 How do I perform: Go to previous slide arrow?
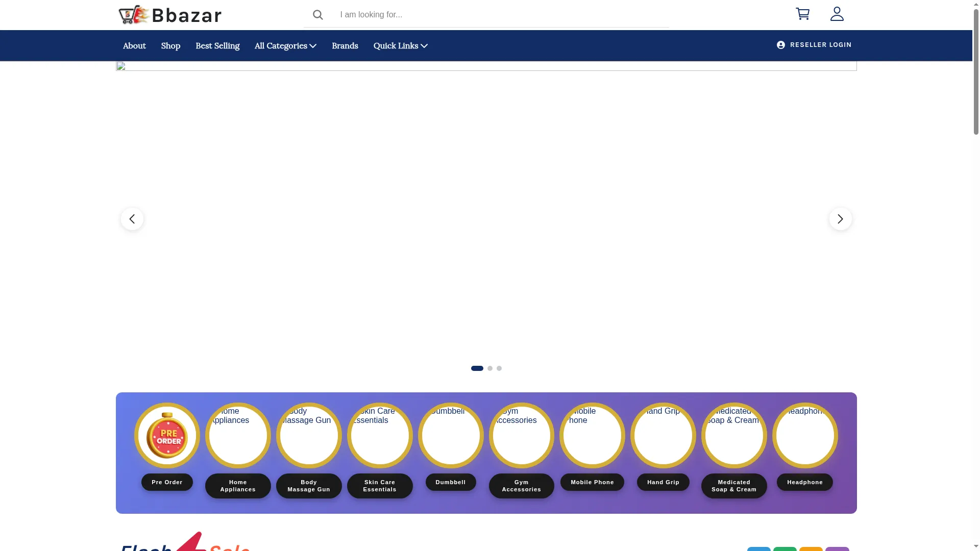tap(132, 219)
